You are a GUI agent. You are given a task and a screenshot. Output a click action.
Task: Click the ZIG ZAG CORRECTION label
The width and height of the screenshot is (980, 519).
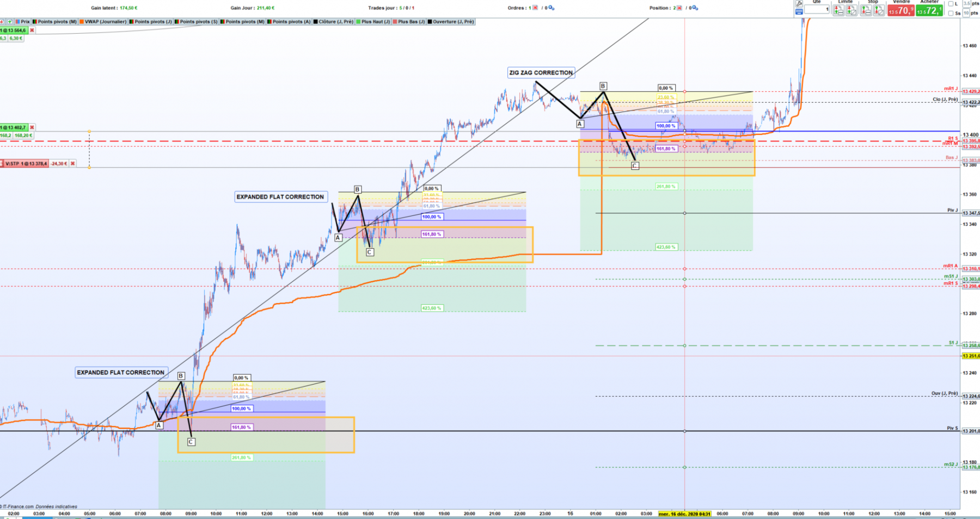click(x=541, y=72)
